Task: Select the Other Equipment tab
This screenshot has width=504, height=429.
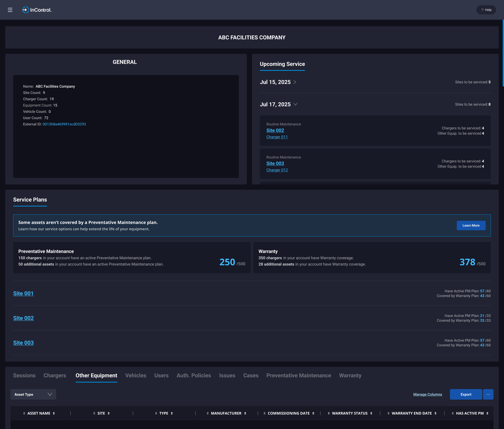Action: click(x=96, y=375)
